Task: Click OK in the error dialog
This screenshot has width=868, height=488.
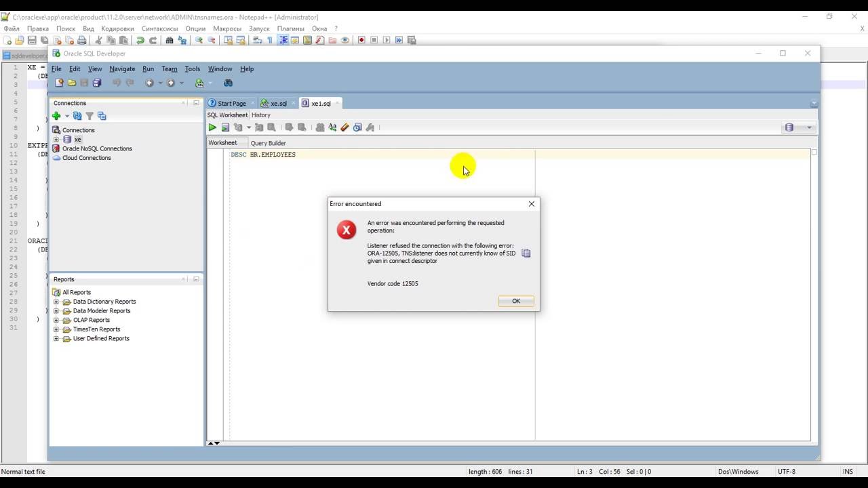Action: [x=516, y=301]
